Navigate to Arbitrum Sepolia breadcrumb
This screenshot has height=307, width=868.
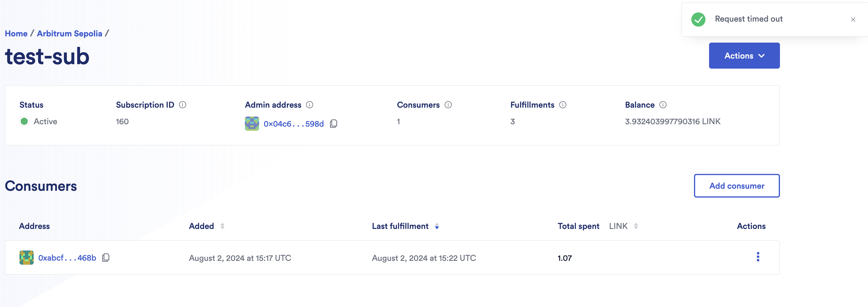click(69, 33)
